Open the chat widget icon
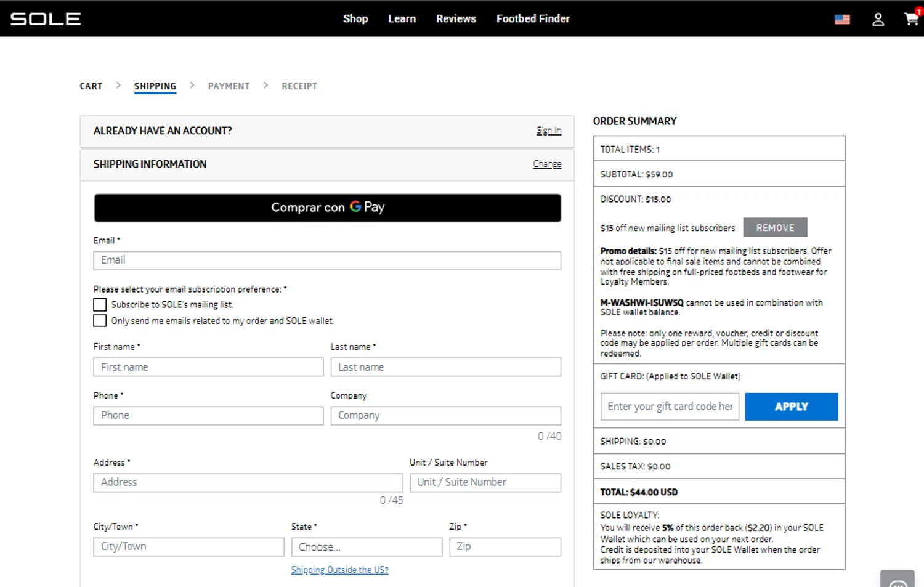924x587 pixels. coord(898,579)
